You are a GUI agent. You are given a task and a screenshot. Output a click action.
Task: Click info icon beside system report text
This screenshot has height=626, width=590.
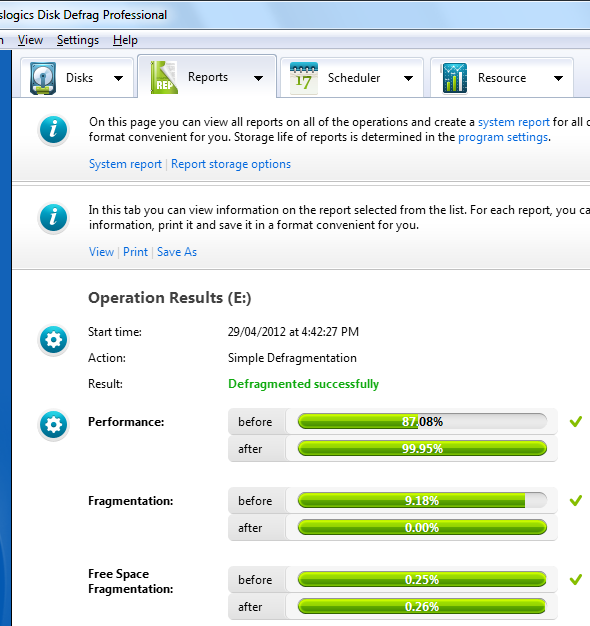(x=53, y=130)
